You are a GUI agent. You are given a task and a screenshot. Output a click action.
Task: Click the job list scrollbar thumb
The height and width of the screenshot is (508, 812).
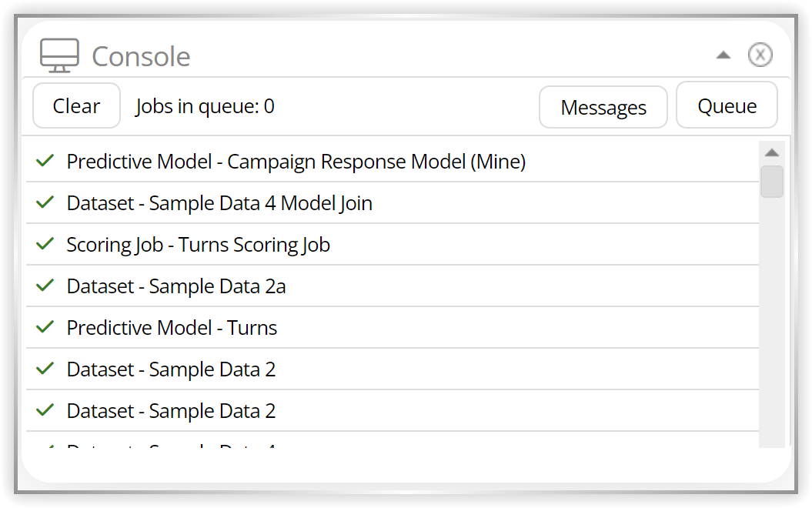[x=772, y=182]
